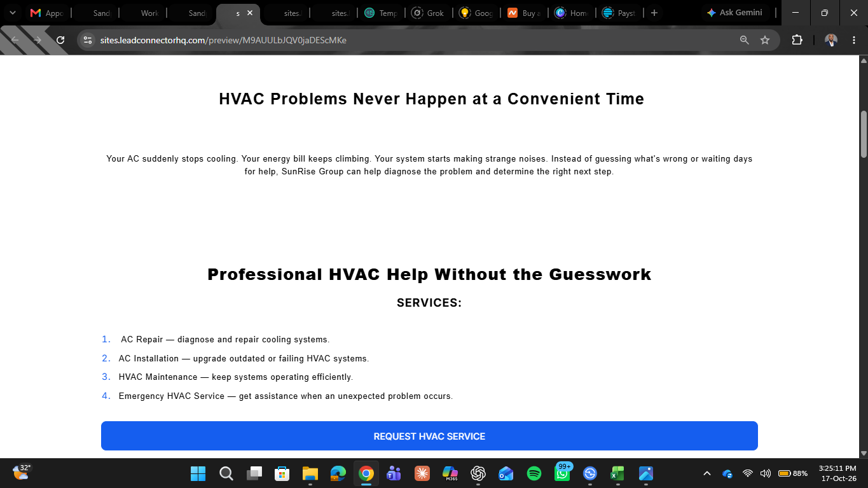Click 'Professional HVAC Help Without the Guesswork' heading
The height and width of the screenshot is (488, 868).
tap(429, 275)
